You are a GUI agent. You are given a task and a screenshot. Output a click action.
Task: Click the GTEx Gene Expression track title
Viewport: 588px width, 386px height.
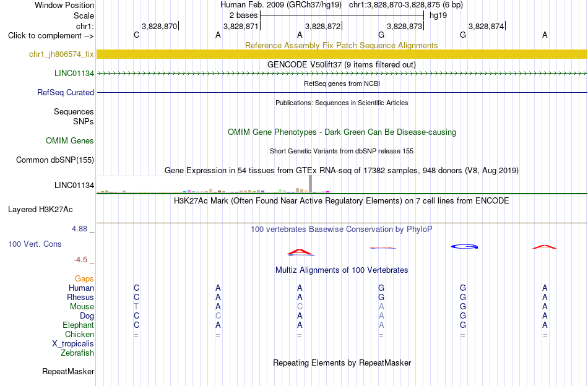(341, 171)
